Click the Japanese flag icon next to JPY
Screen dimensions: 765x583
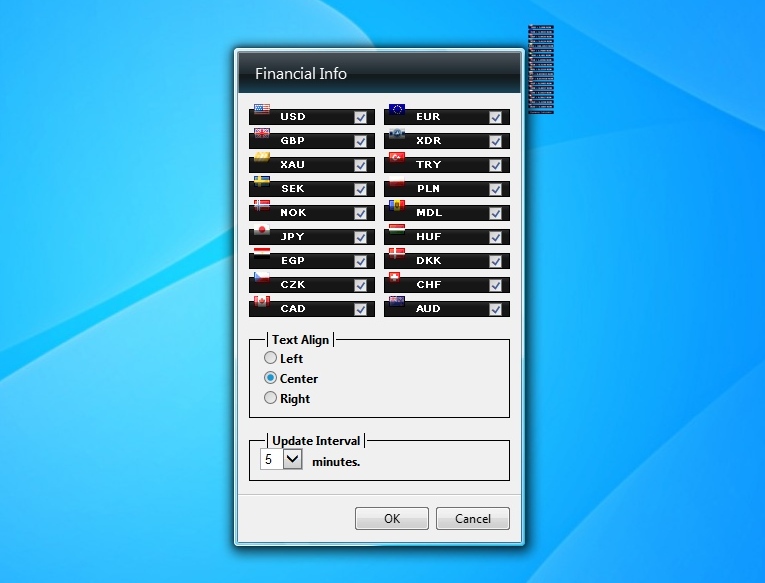click(x=262, y=228)
